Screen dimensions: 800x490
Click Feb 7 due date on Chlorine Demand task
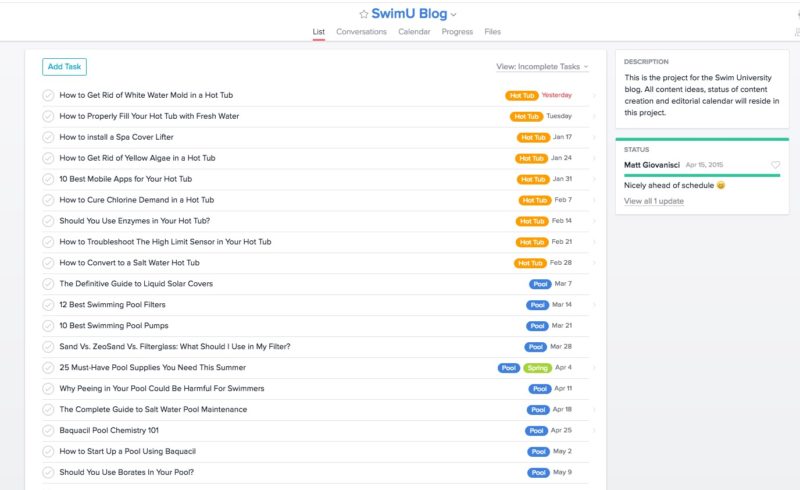(x=563, y=200)
